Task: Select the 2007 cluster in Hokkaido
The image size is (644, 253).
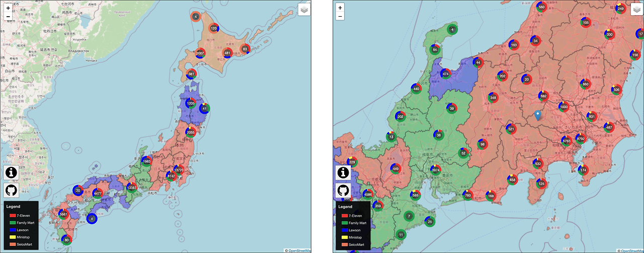Action: point(200,53)
